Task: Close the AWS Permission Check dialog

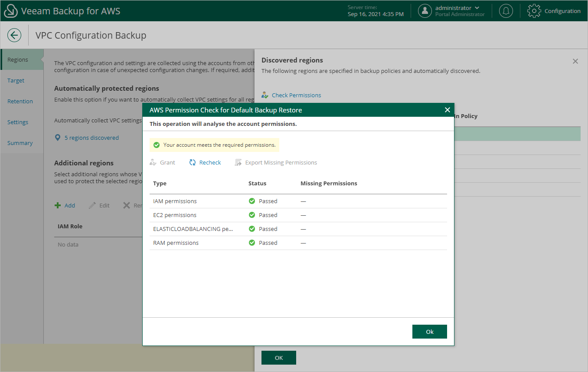Action: tap(447, 110)
